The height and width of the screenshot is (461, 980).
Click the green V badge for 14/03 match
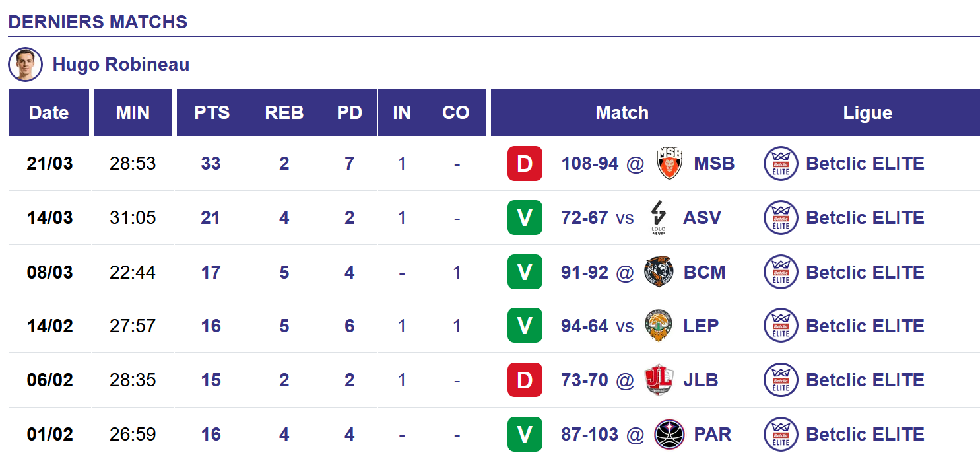click(x=525, y=217)
